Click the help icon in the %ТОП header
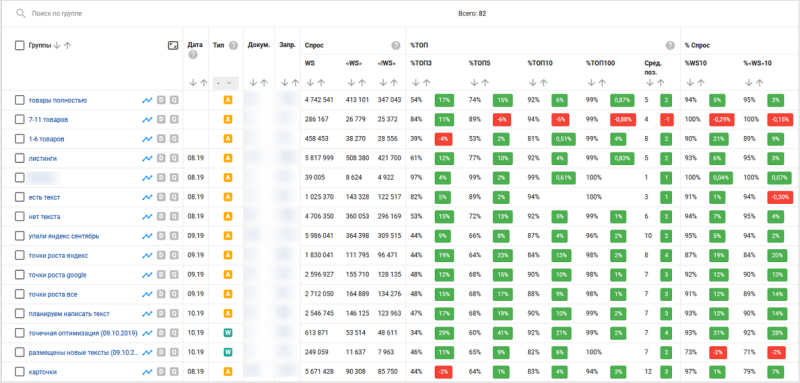Screen dimensions: 800x383 [670, 45]
